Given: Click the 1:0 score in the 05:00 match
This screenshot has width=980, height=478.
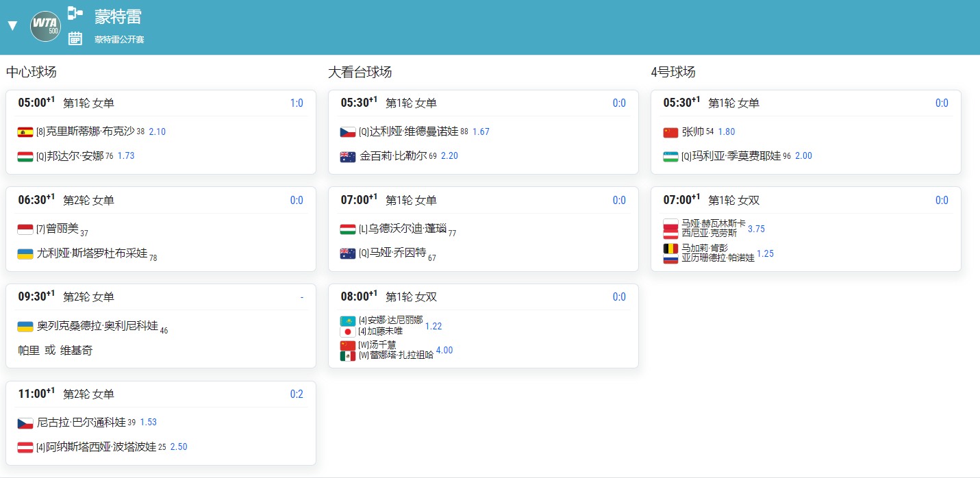Looking at the screenshot, I should pyautogui.click(x=297, y=103).
